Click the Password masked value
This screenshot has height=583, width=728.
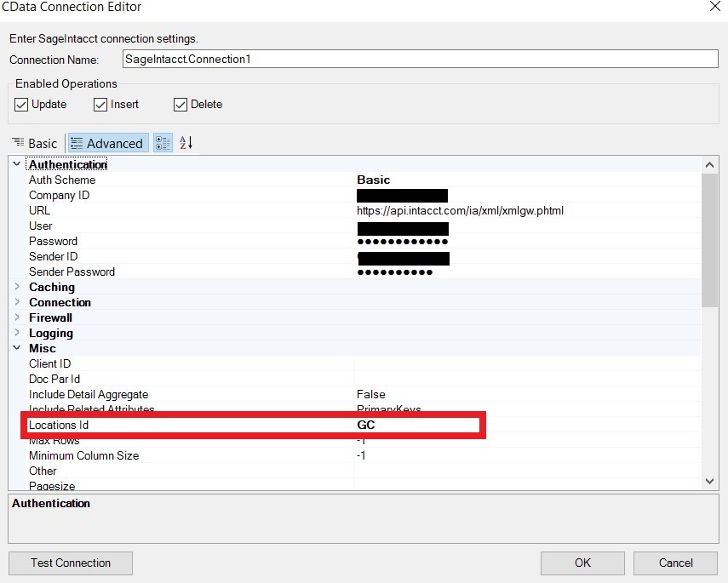402,242
